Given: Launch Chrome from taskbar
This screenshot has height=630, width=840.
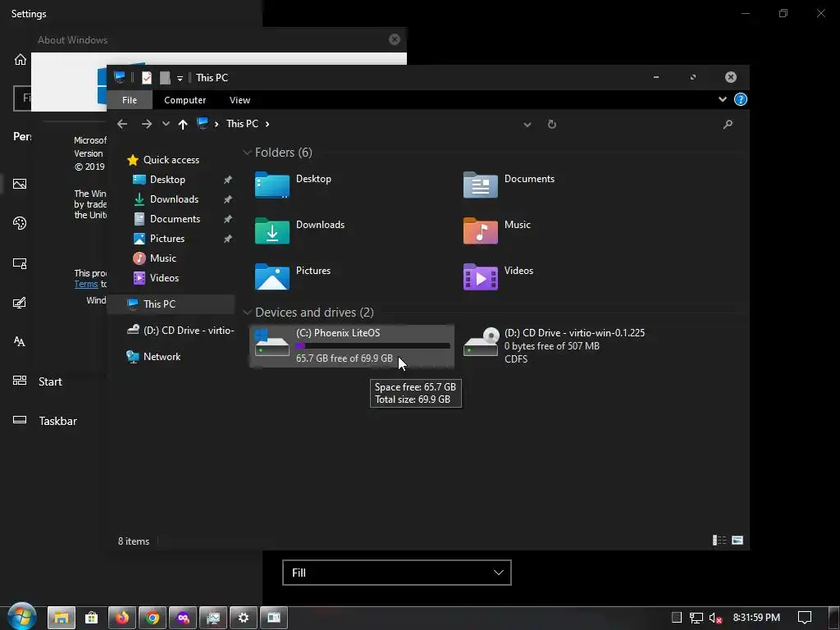Looking at the screenshot, I should pos(153,618).
